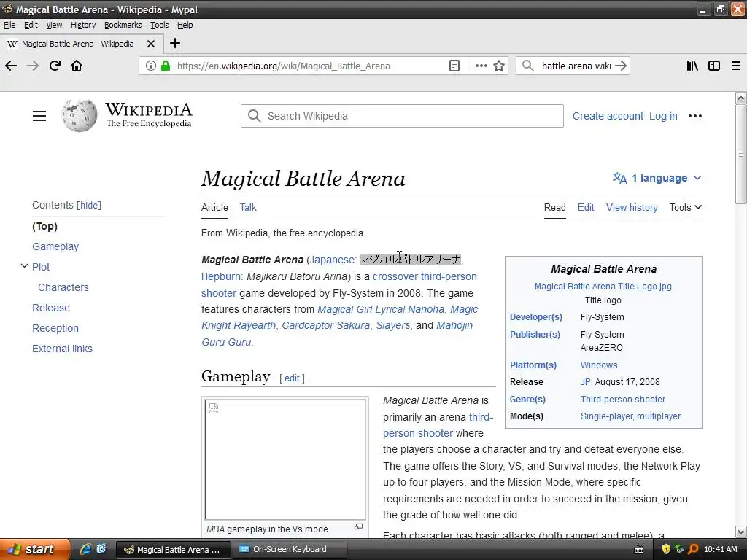Toggle reader view in the address bar
Image resolution: width=747 pixels, height=560 pixels.
(x=454, y=66)
